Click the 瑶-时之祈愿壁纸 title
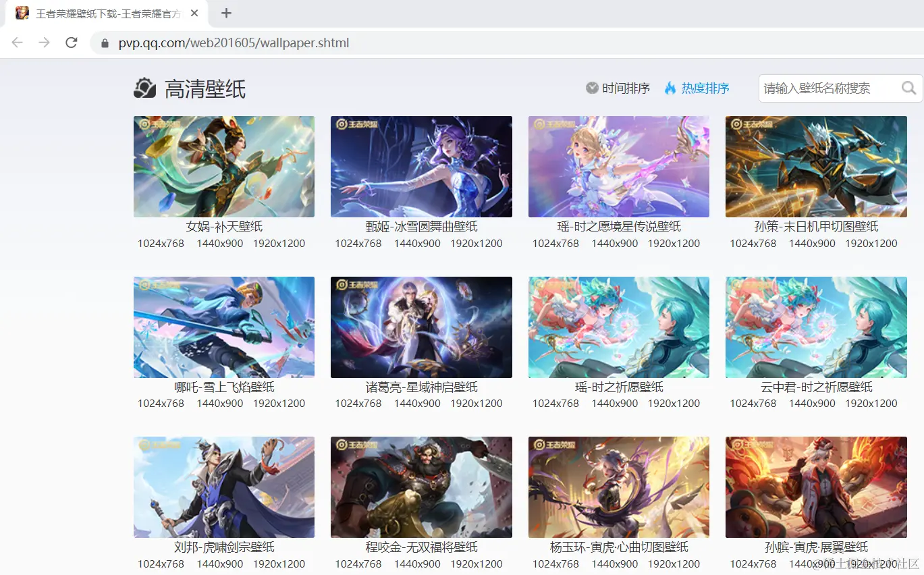The width and height of the screenshot is (924, 575). 619,387
